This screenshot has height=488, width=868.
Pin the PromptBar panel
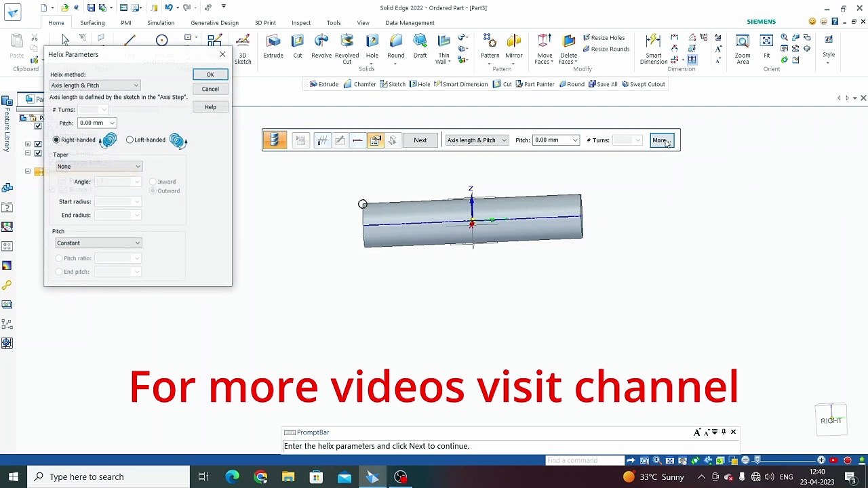(x=724, y=432)
